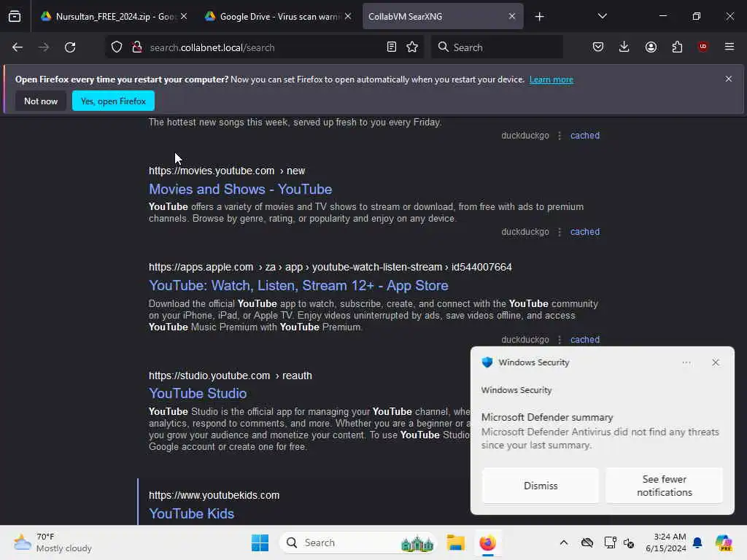Open the weather widget Mostly cloudy
The height and width of the screenshot is (560, 747).
(53, 542)
